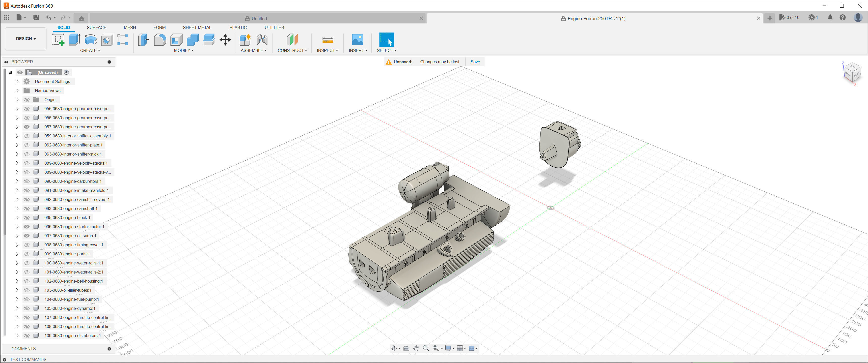The image size is (868, 363).
Task: Click the Revolve tool icon
Action: point(90,40)
